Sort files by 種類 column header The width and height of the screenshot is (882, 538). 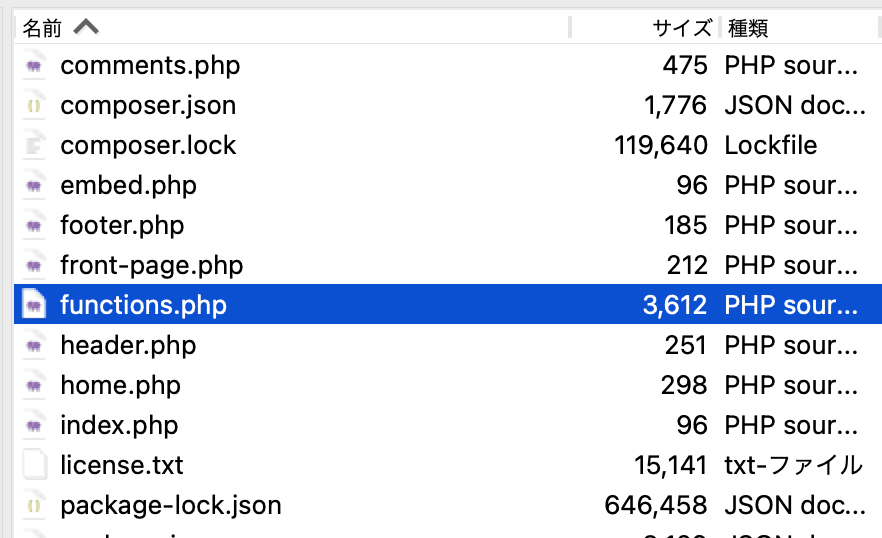coord(748,28)
